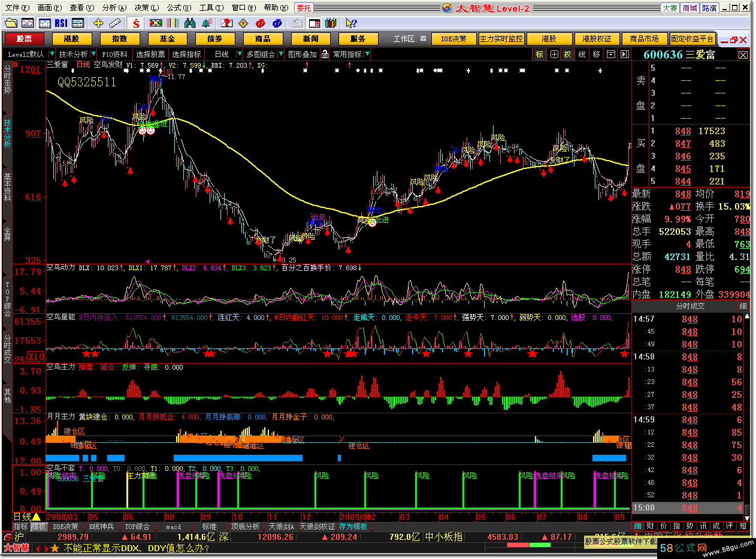Open the RSI indicator tool
Screen dimensions: 756x559
[x=61, y=23]
